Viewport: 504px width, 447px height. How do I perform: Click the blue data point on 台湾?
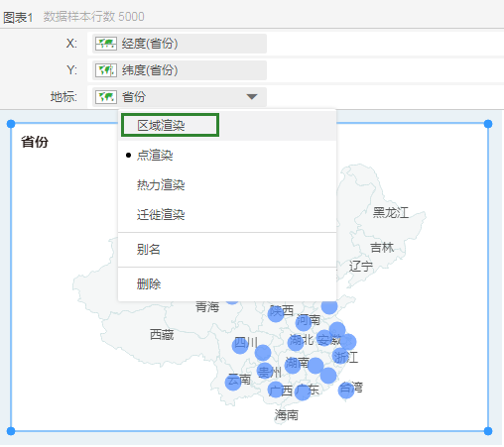pos(346,391)
